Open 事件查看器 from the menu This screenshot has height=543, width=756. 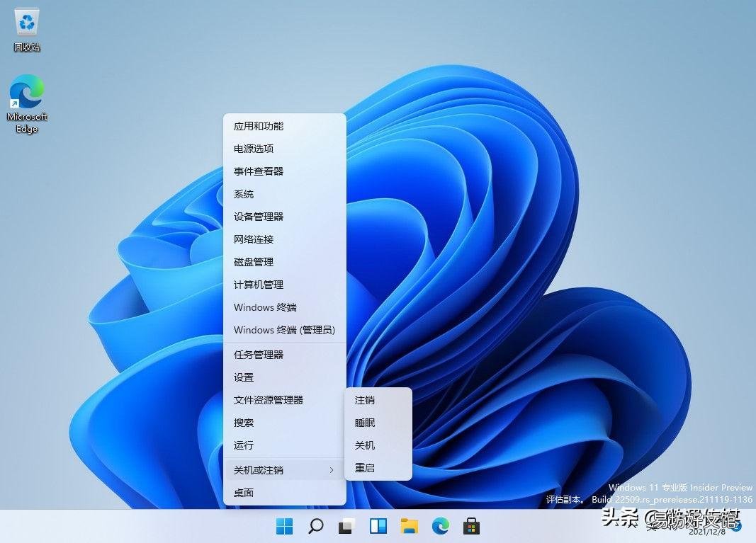click(x=285, y=171)
